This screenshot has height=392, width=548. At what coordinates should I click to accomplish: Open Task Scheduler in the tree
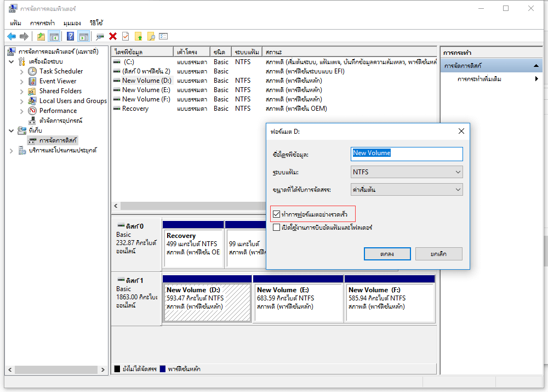click(x=61, y=71)
